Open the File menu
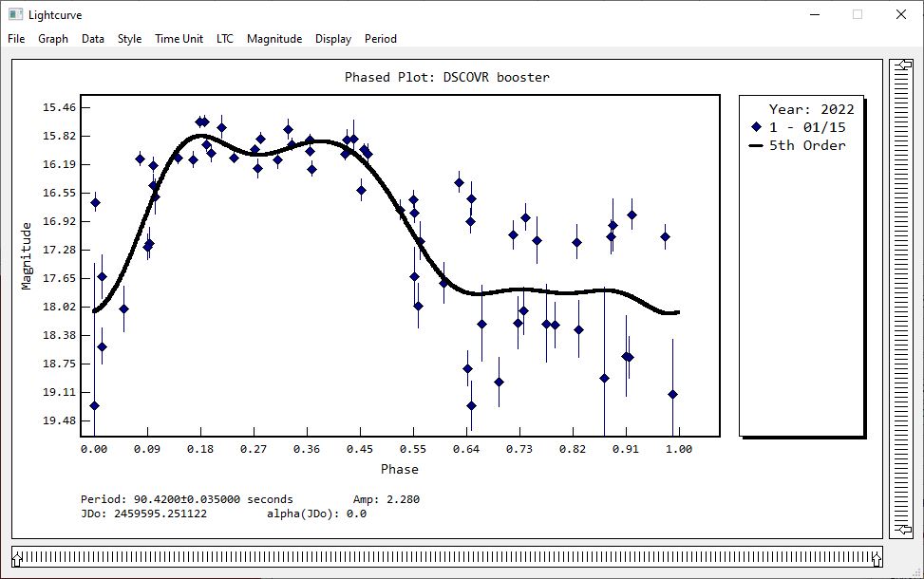This screenshot has height=579, width=924. [x=16, y=39]
